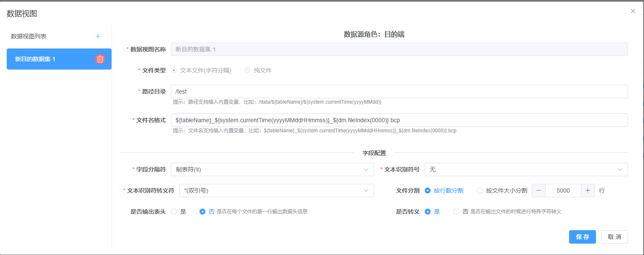
Task: Open the 字段分隔符 dropdown
Action: coord(272,169)
